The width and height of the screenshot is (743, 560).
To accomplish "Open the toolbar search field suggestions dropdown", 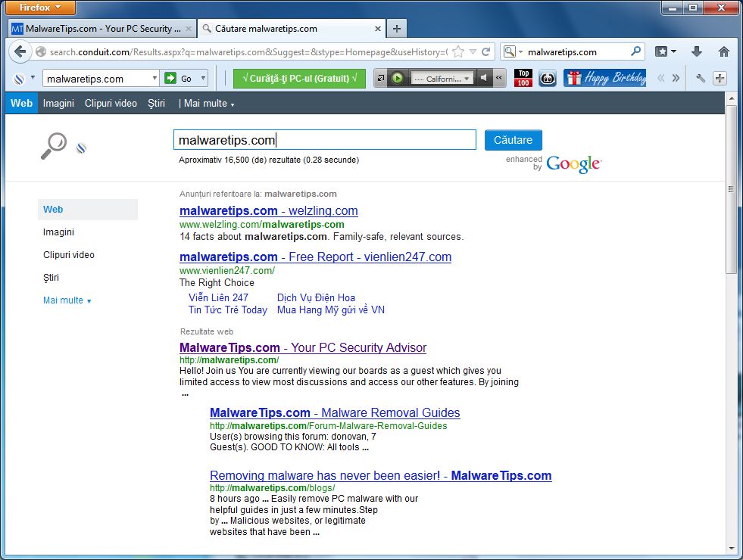I will point(155,78).
